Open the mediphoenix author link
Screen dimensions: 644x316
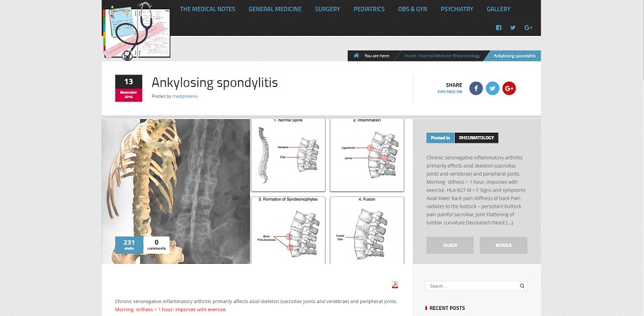tap(185, 96)
